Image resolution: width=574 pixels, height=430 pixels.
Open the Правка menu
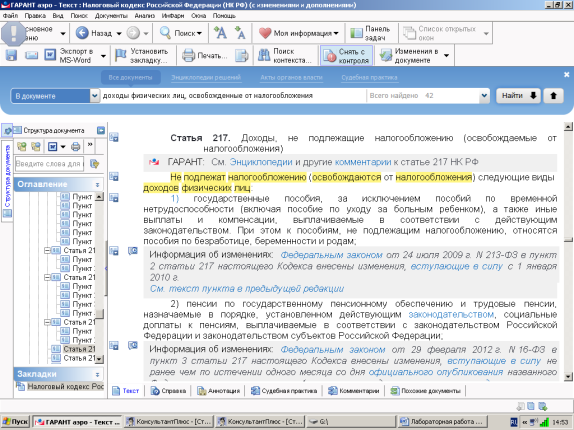35,16
